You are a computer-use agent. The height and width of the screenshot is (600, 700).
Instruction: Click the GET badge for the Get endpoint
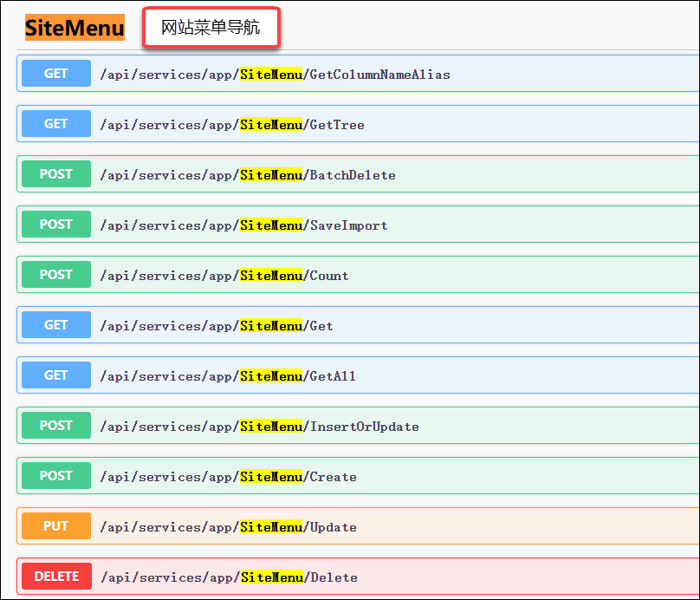56,325
